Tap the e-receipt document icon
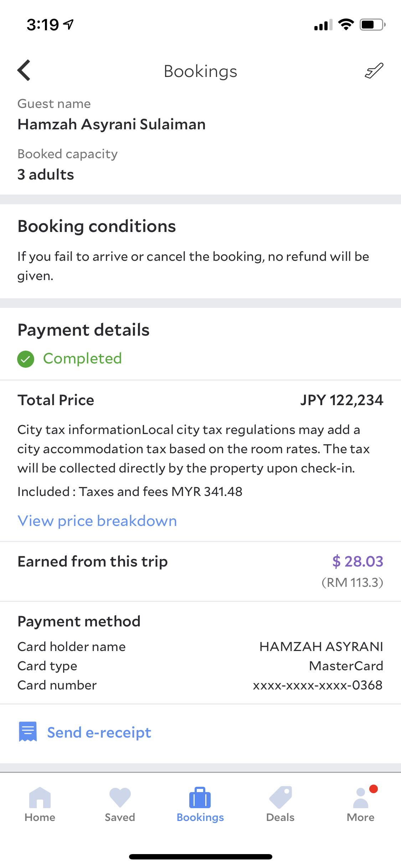Image resolution: width=401 pixels, height=868 pixels. click(x=28, y=732)
